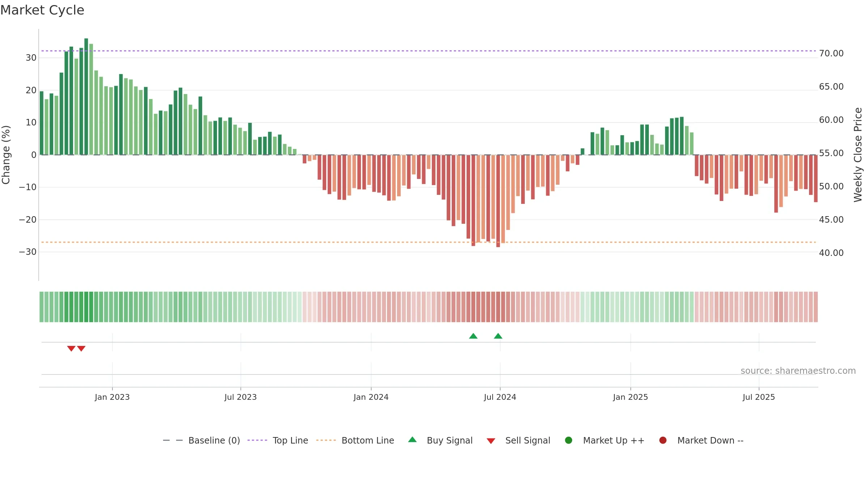This screenshot has width=868, height=488.
Task: Click the red Market Down -- circle icon
Action: pyautogui.click(x=663, y=440)
